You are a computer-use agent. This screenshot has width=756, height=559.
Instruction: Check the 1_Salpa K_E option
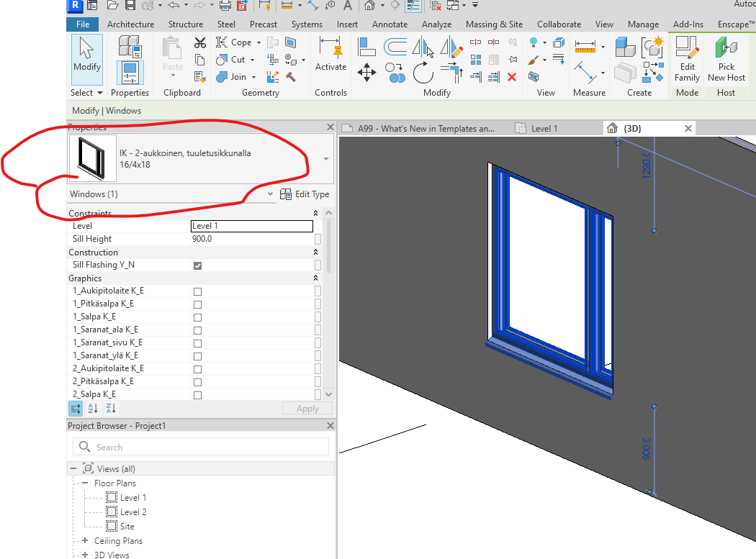tap(197, 317)
